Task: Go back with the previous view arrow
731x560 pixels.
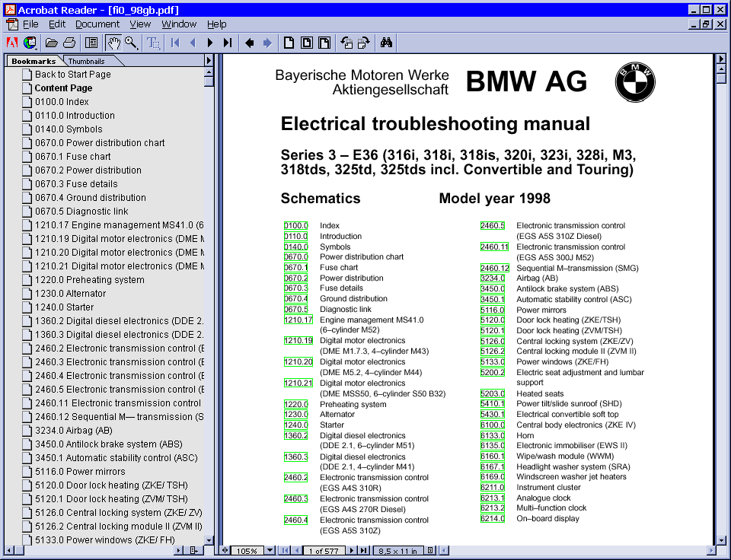Action: (248, 43)
